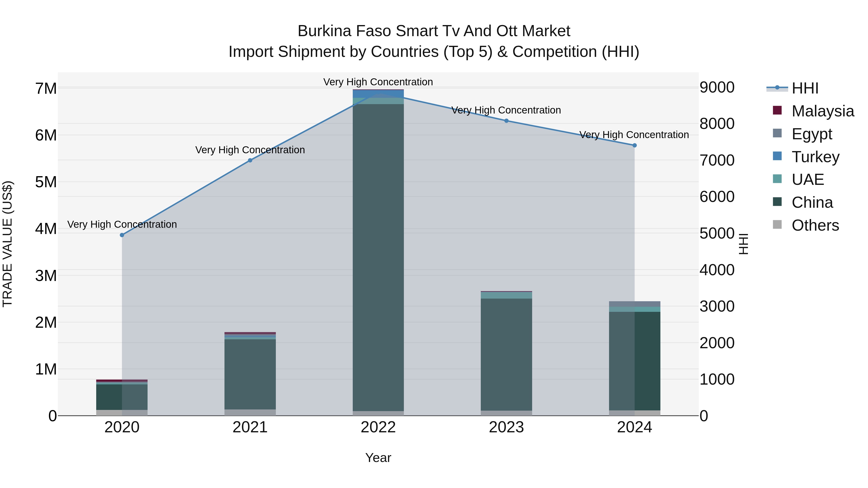Click the 2021 China bar segment
Viewport: 868px width, 488px height.
tap(250, 374)
